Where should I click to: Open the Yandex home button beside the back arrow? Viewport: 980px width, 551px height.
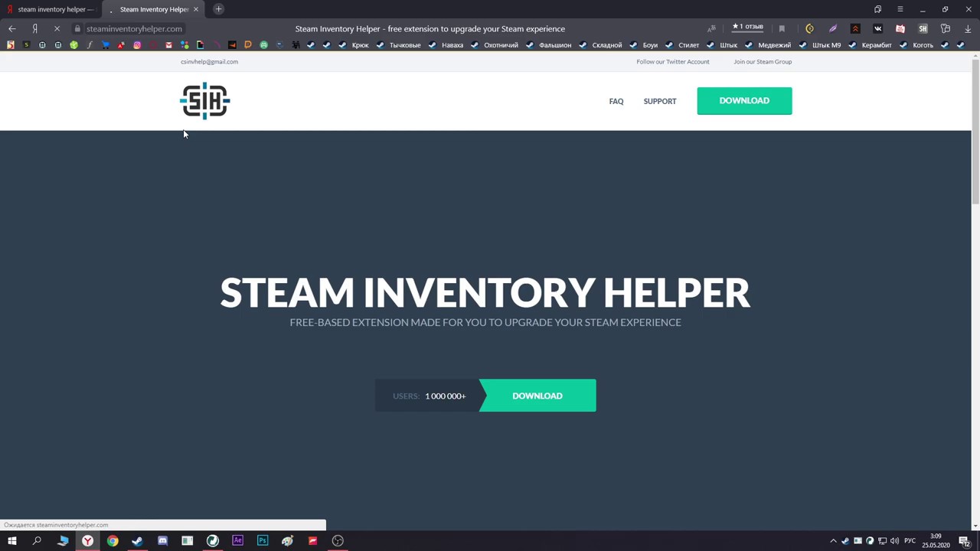(34, 28)
